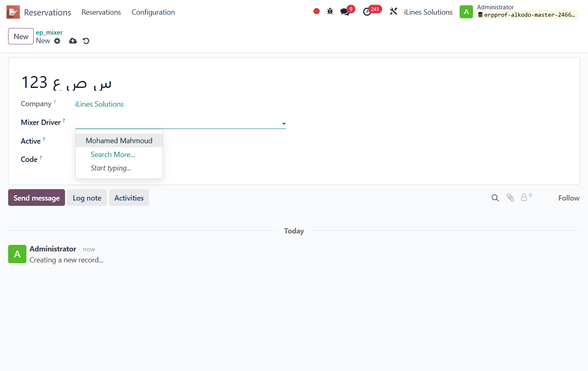Click the 'Creating a new record...' message
This screenshot has width=588, height=371.
click(67, 260)
